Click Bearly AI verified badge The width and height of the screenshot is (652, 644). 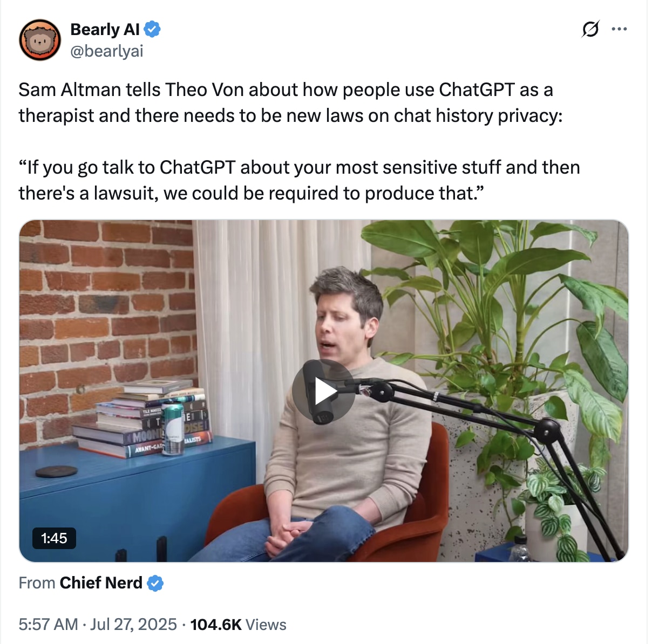click(x=152, y=29)
